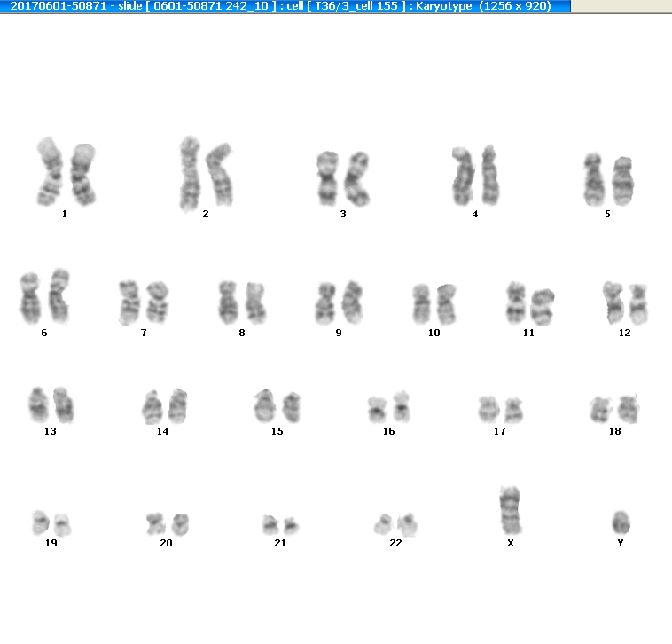
Task: Select the chromosome 15 pair
Action: [277, 406]
